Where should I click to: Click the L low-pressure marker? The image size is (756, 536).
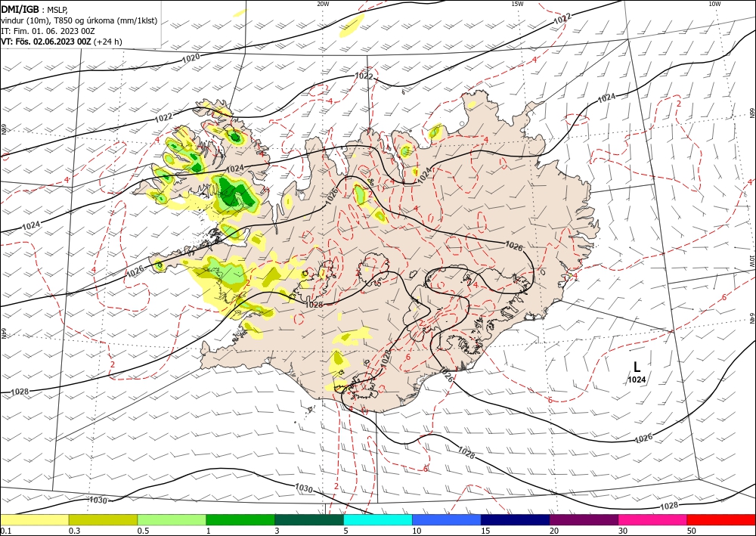point(637,367)
